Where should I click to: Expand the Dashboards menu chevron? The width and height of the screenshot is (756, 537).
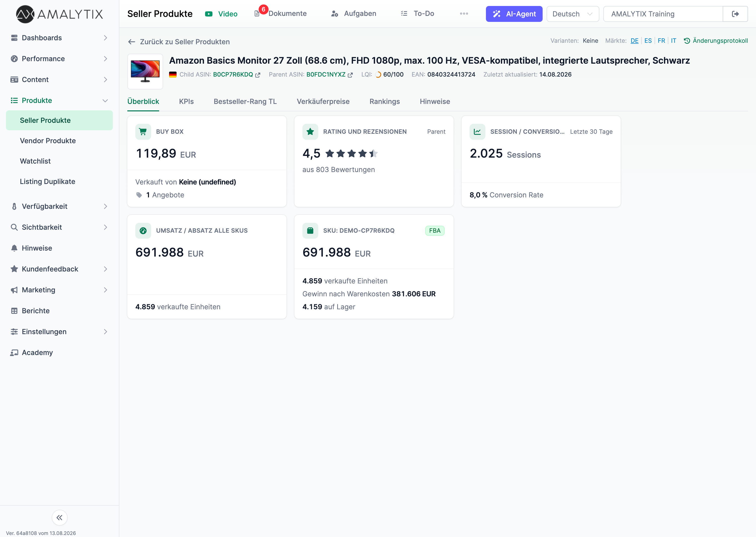(x=105, y=38)
